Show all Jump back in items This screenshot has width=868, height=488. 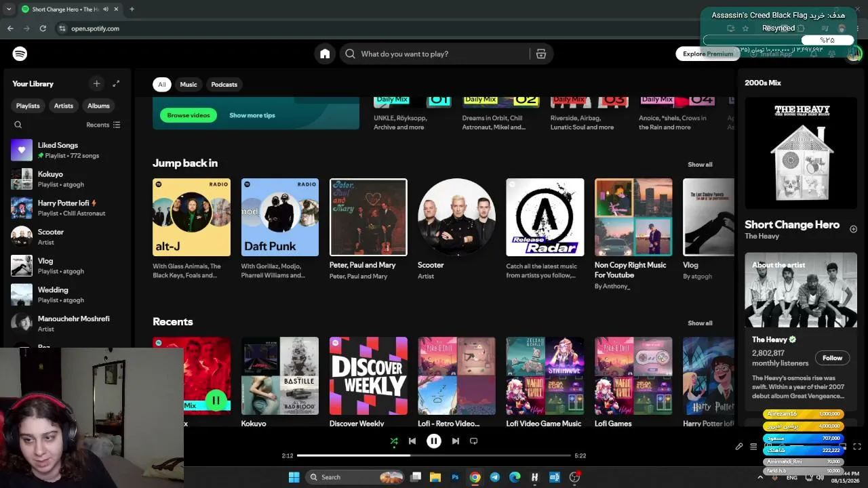click(700, 165)
